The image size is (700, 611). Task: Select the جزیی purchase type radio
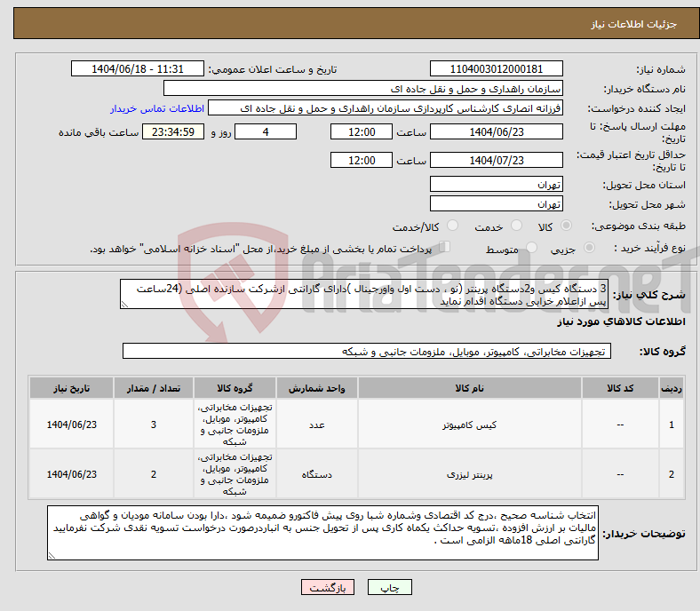click(589, 247)
